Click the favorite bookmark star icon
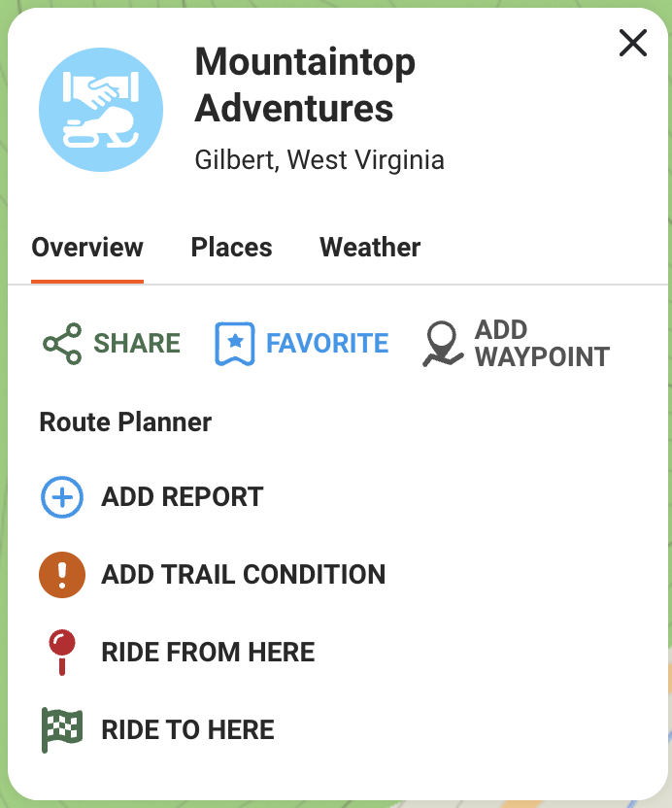Screen dimensions: 672x808 click(x=234, y=344)
